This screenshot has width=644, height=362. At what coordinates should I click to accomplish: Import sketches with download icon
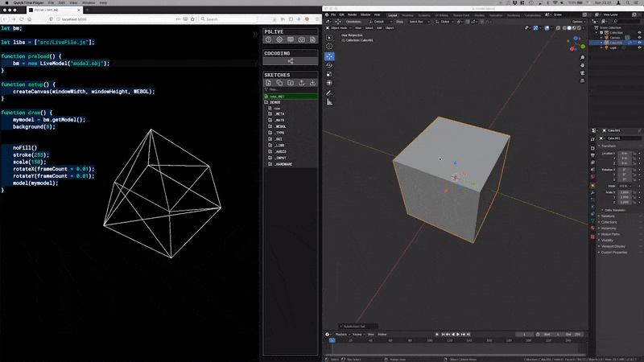pyautogui.click(x=312, y=83)
